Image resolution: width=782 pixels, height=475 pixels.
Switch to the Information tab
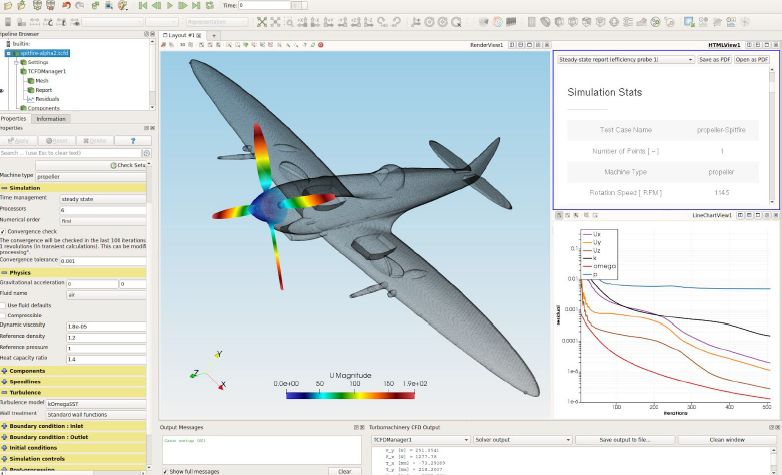click(51, 119)
